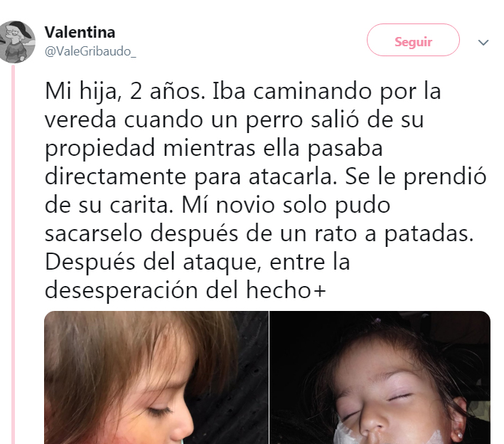Click the line beginning "de su carita"
This screenshot has width=504, height=444.
click(x=218, y=205)
